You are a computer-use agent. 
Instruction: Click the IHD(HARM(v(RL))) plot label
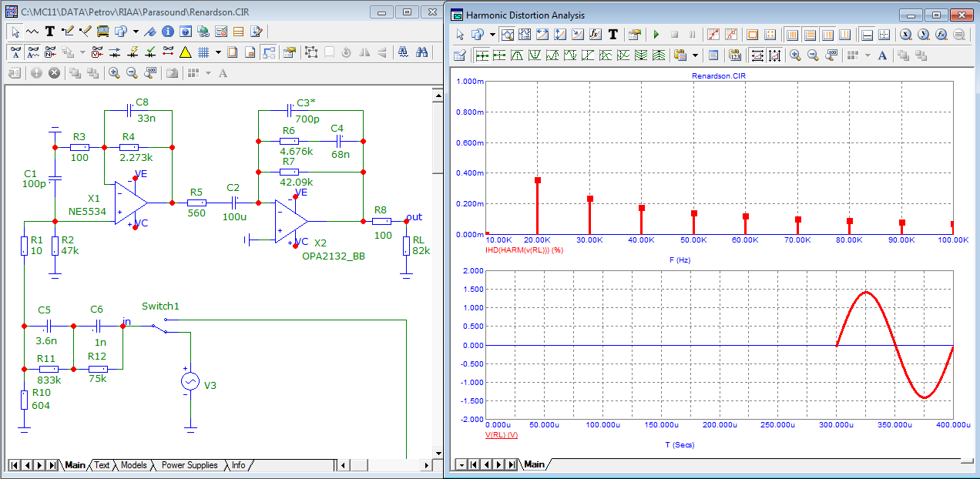[x=523, y=250]
